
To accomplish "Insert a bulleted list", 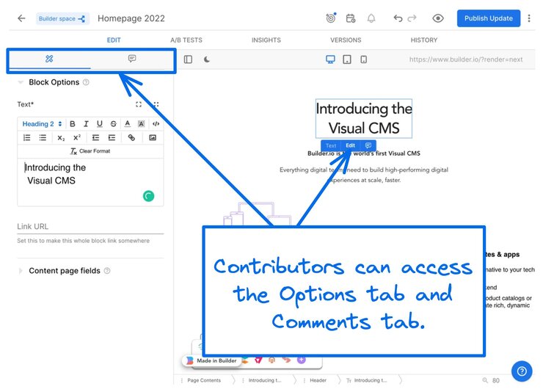I will coord(43,138).
